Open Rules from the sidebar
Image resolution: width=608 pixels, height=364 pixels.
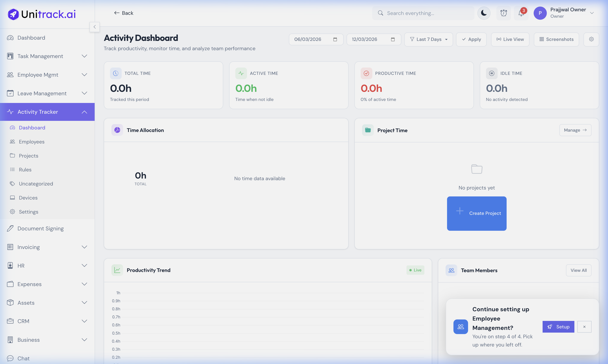[x=25, y=169]
